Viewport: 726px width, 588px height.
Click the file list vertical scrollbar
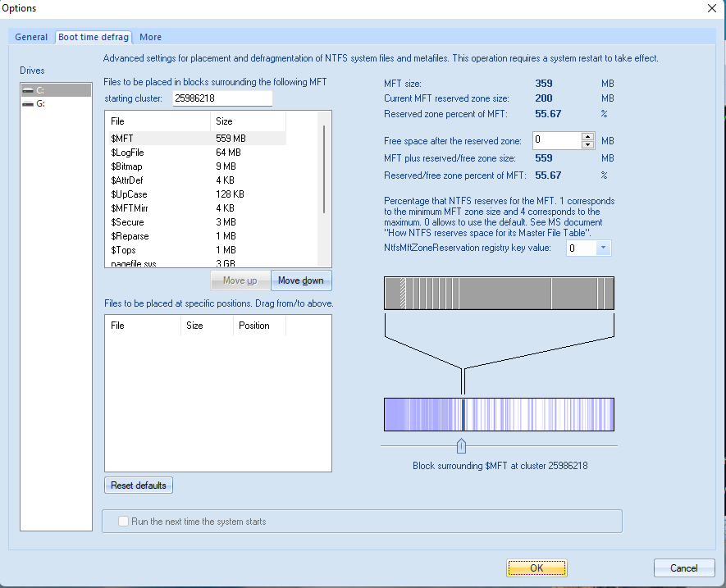point(325,169)
